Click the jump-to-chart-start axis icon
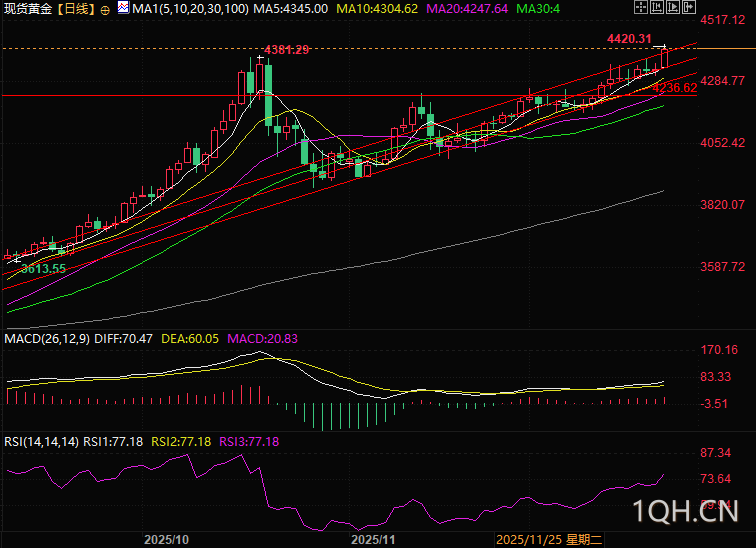Viewport: 756px width, 548px height. coord(657,7)
